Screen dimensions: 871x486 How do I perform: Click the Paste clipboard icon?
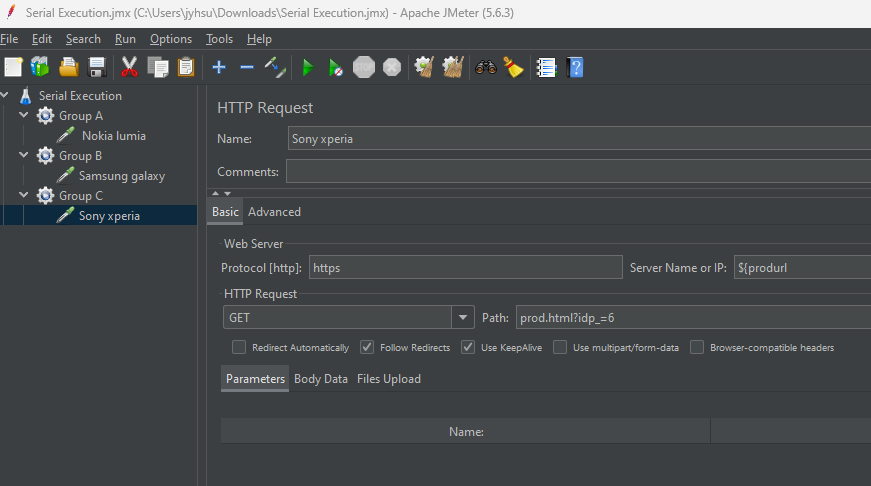186,67
